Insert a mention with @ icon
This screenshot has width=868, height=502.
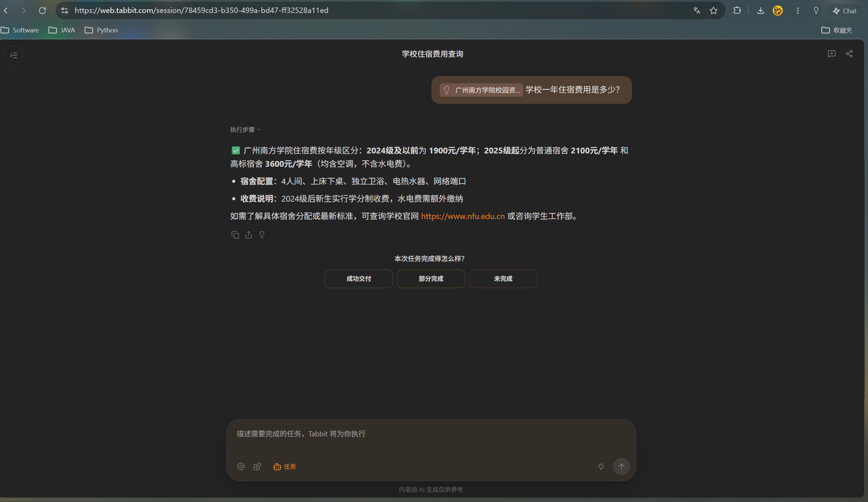coord(241,466)
